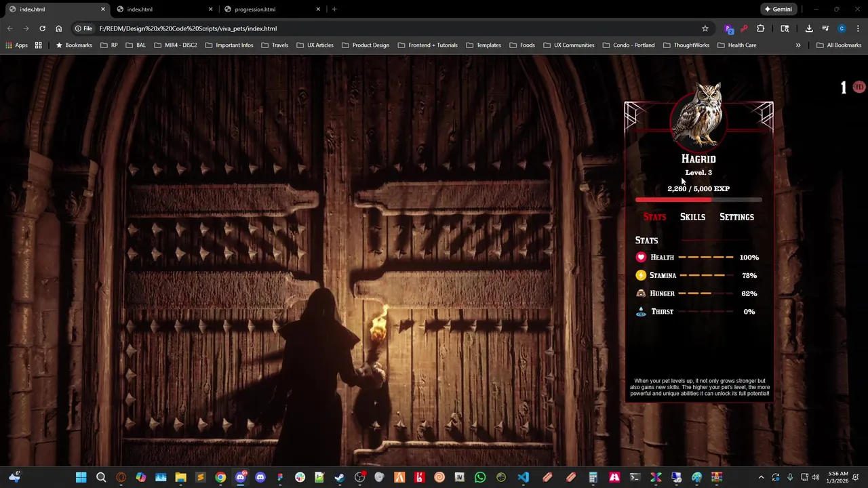Click the owl pet avatar
This screenshot has height=488, width=868.
click(698, 117)
